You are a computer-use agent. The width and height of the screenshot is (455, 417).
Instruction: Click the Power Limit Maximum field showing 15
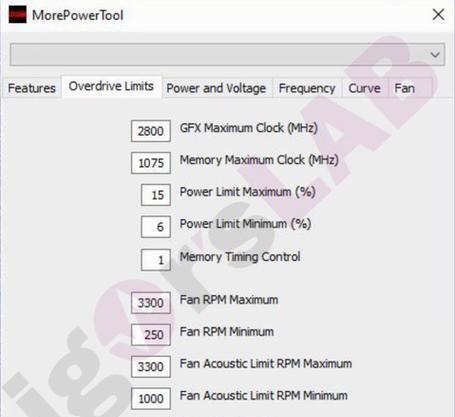(x=156, y=195)
